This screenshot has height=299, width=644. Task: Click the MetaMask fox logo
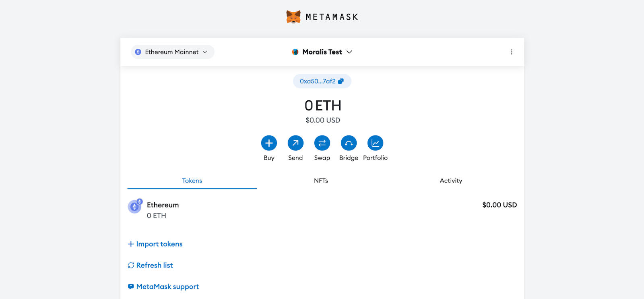pyautogui.click(x=293, y=17)
